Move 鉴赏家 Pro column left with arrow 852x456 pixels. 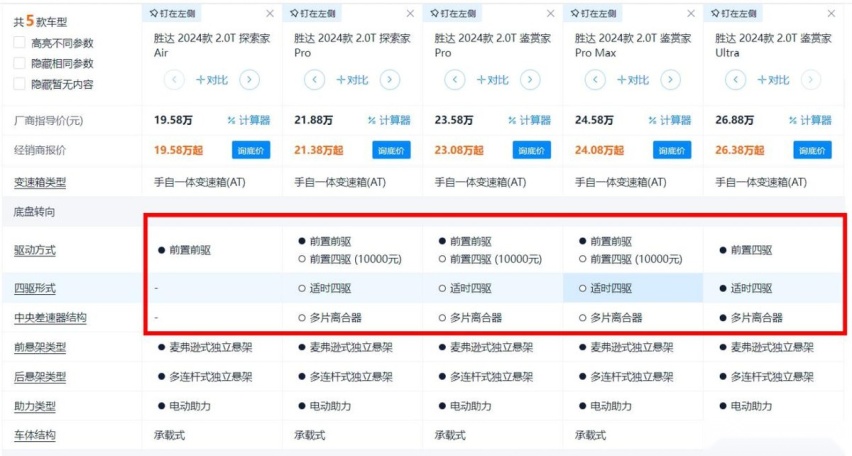454,80
